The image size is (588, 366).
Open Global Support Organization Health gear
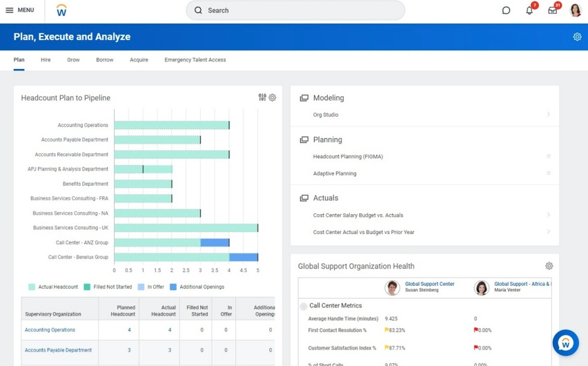[x=549, y=266]
